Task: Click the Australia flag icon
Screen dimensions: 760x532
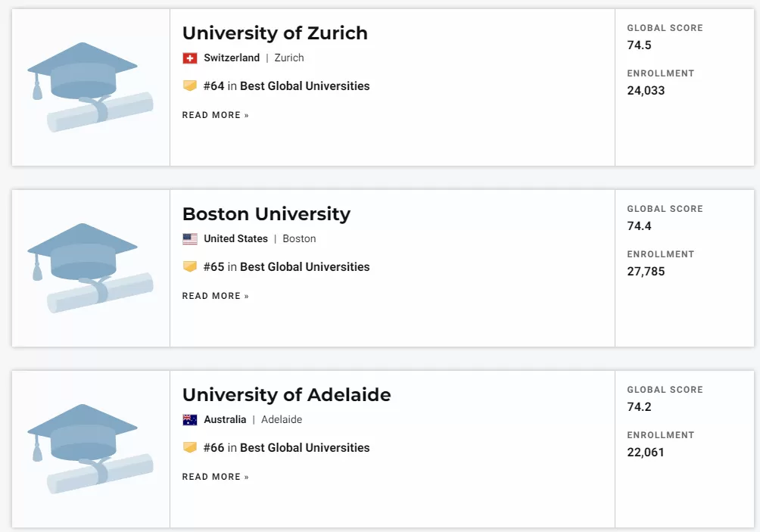Action: [190, 419]
